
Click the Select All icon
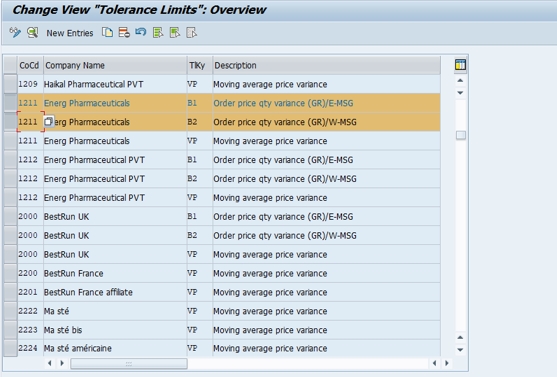pyautogui.click(x=158, y=33)
